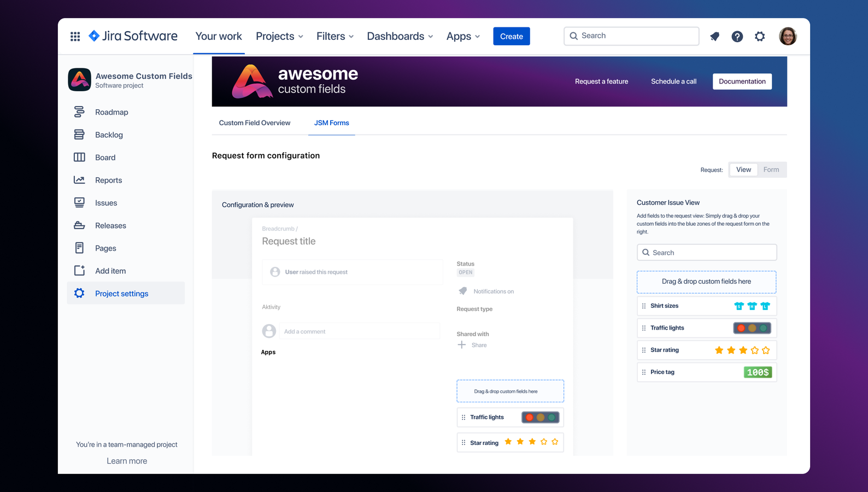Viewport: 868px width, 492px height.
Task: Click the Backlog sidebar icon
Action: click(x=79, y=134)
